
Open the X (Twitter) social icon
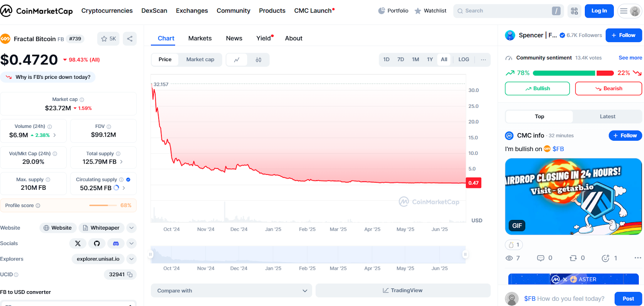[x=78, y=243]
